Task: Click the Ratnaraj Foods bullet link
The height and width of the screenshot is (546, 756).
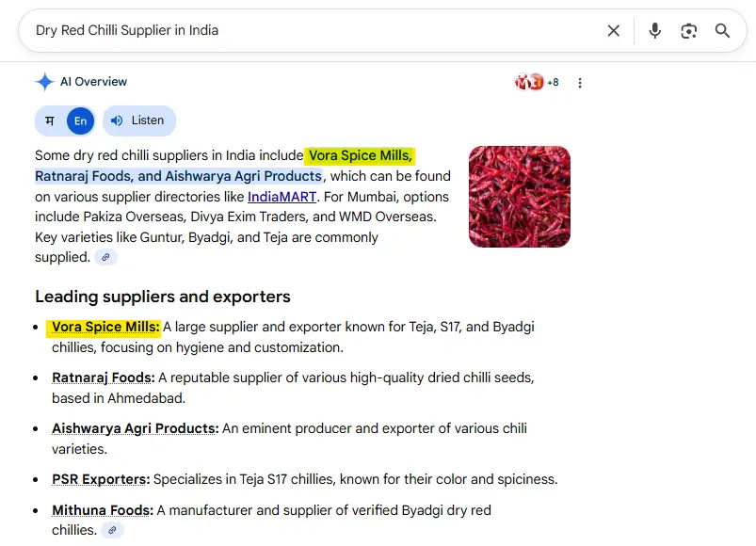Action: [x=103, y=377]
